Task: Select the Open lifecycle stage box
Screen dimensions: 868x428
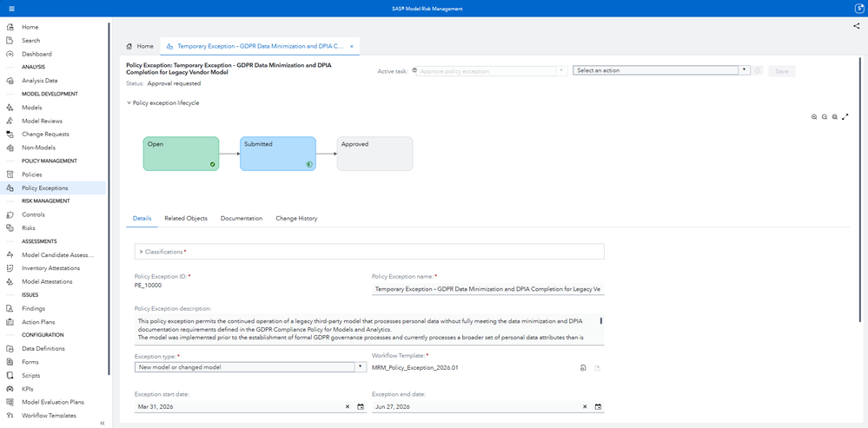Action: point(181,154)
